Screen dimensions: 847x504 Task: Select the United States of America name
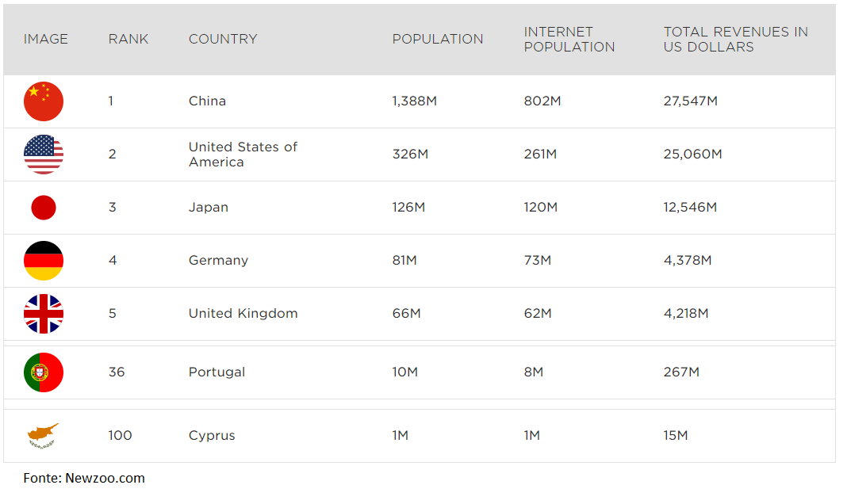coord(243,155)
